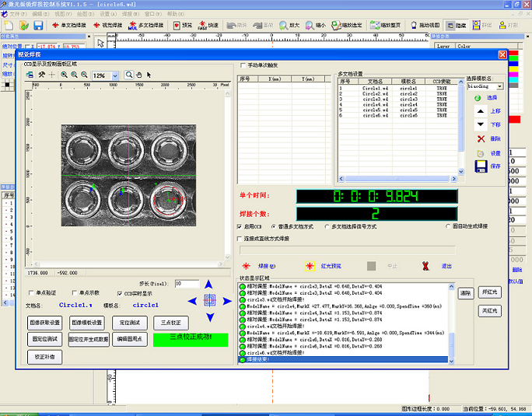Click the Open file icon in main toolbar
Viewport: 532px width, 416px height.
(x=24, y=26)
